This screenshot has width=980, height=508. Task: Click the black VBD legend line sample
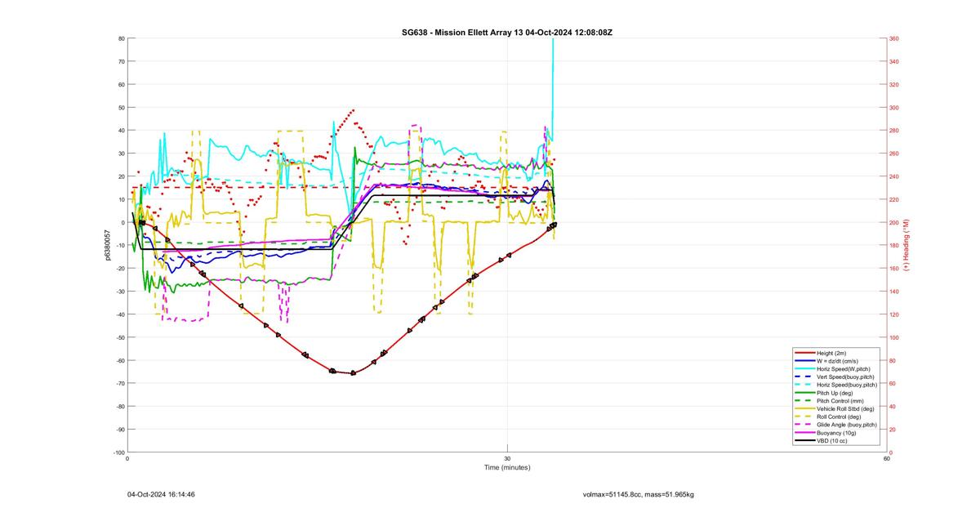click(804, 440)
